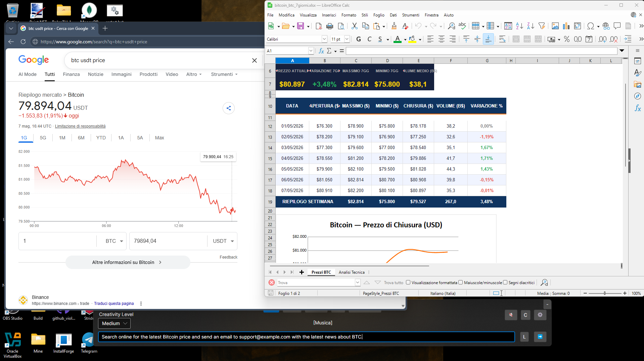Toggle align bottom button in Calc
The image size is (644, 361).
[488, 39]
